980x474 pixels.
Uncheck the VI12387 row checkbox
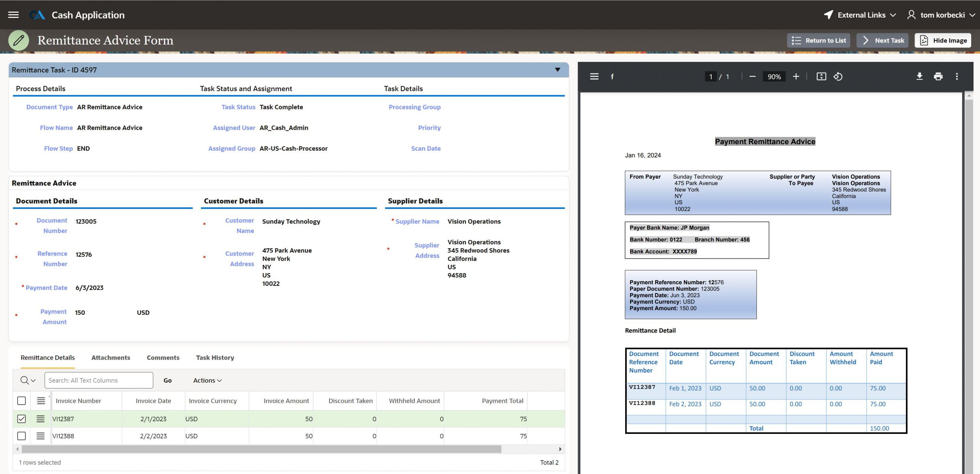[x=21, y=419]
